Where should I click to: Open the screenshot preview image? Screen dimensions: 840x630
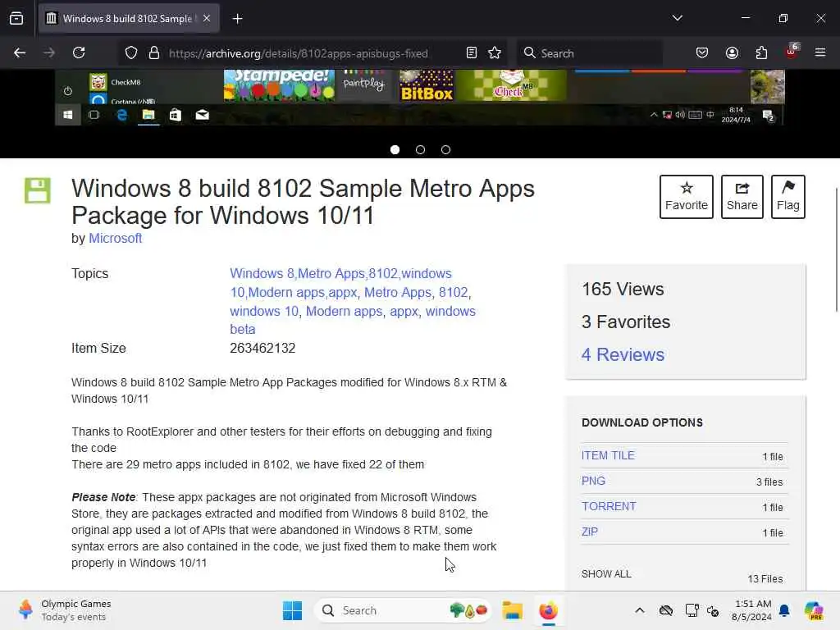(x=419, y=98)
